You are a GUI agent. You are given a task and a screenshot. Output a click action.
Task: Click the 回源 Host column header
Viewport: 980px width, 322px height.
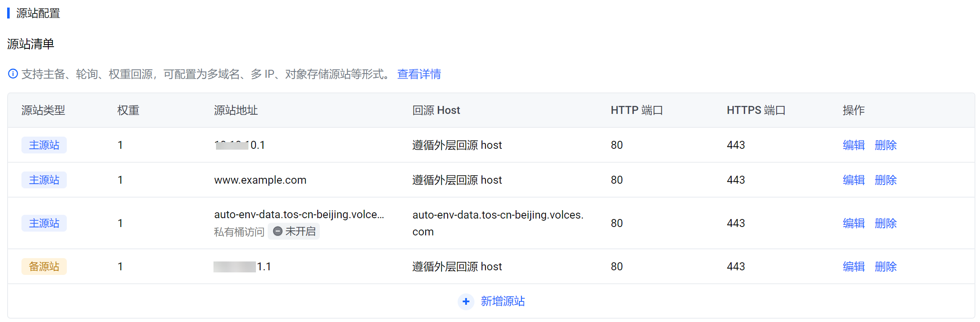click(436, 110)
